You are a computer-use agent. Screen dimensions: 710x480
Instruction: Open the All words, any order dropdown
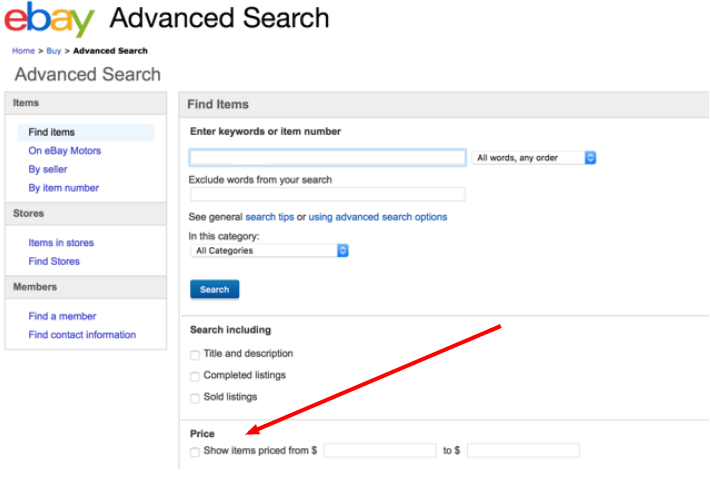click(534, 158)
